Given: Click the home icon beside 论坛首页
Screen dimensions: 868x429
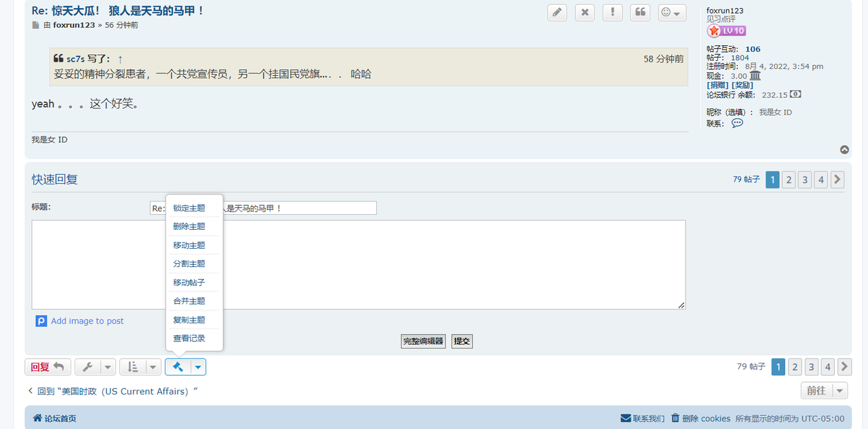Looking at the screenshot, I should [37, 418].
